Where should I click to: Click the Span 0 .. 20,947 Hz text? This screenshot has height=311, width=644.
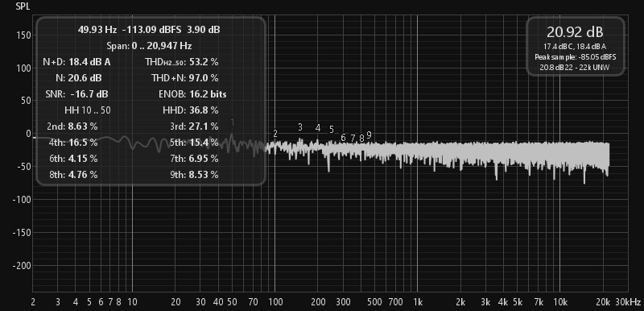[x=149, y=46]
